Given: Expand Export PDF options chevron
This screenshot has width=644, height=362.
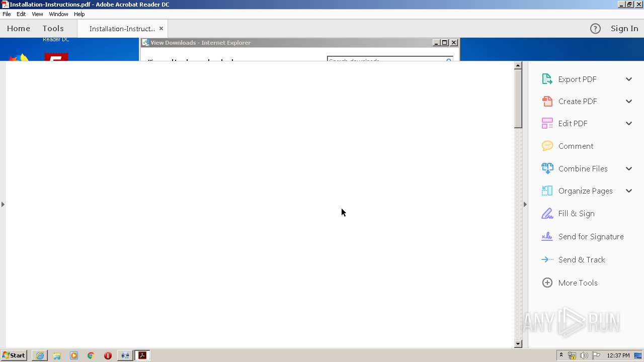Looking at the screenshot, I should coord(629,79).
